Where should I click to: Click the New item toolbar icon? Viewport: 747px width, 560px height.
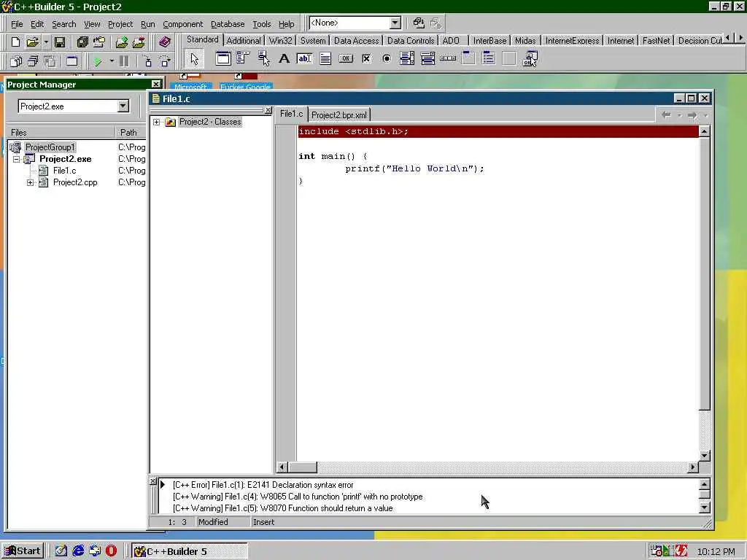point(15,42)
